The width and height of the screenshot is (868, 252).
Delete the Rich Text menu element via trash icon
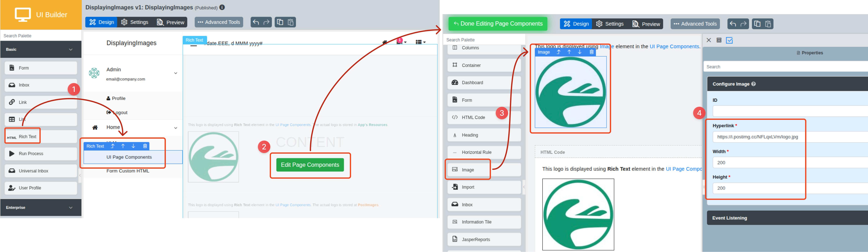[145, 146]
